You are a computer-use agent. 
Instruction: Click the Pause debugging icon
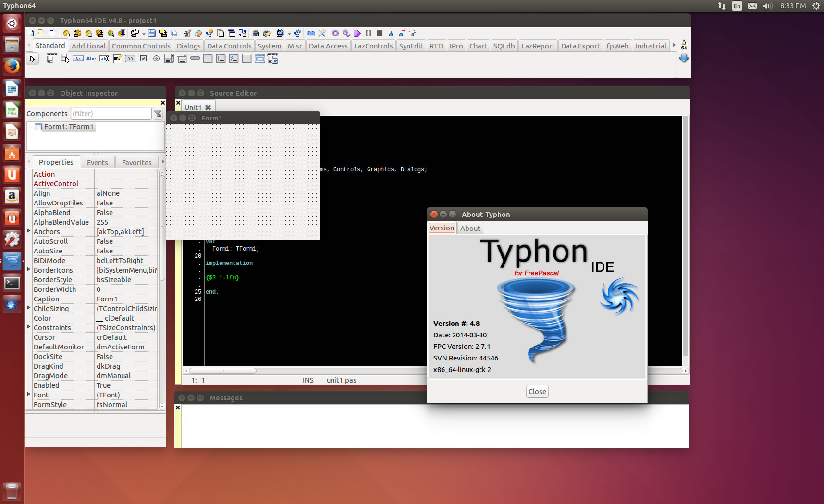point(369,33)
